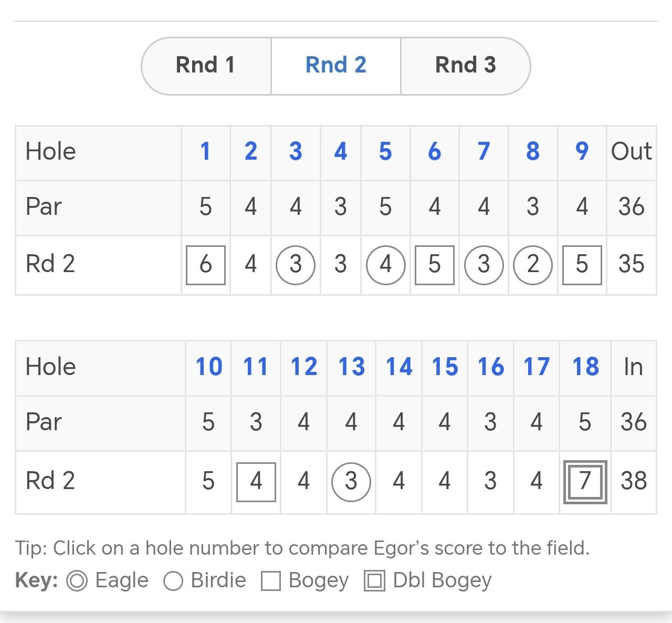
Task: Switch to the Rnd 1 tab
Action: pos(205,66)
